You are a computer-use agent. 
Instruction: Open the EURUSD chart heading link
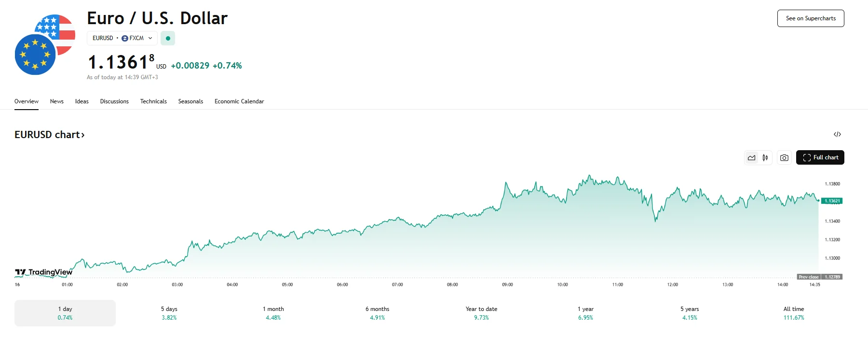click(x=50, y=135)
